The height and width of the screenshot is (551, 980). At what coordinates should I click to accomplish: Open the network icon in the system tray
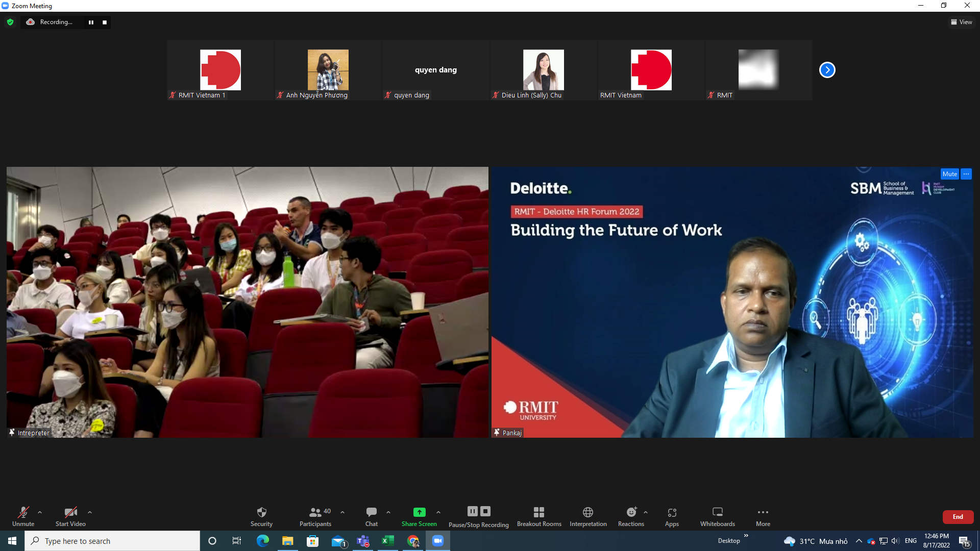coord(884,541)
